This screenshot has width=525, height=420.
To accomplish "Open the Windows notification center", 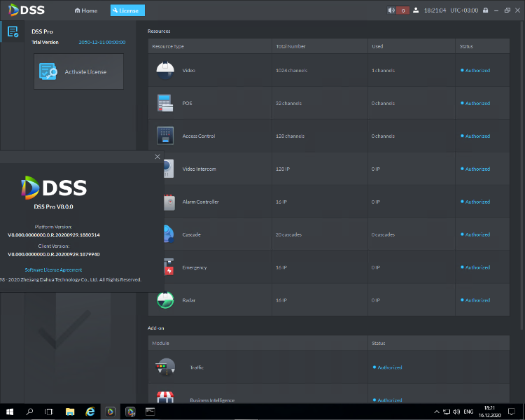I will [511, 412].
